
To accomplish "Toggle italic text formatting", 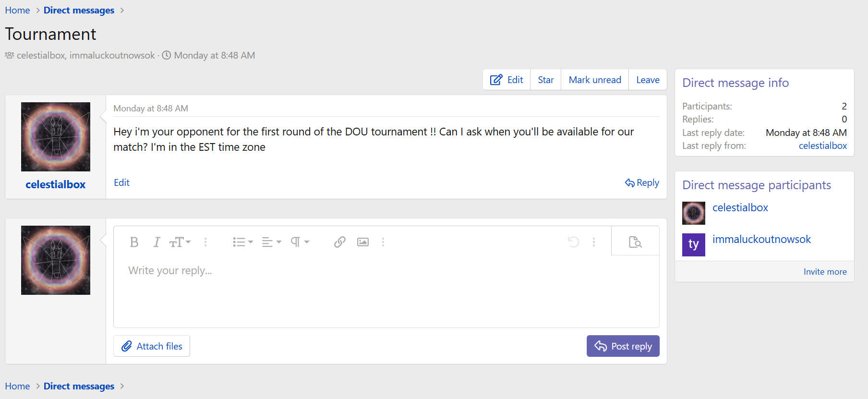I will (157, 242).
